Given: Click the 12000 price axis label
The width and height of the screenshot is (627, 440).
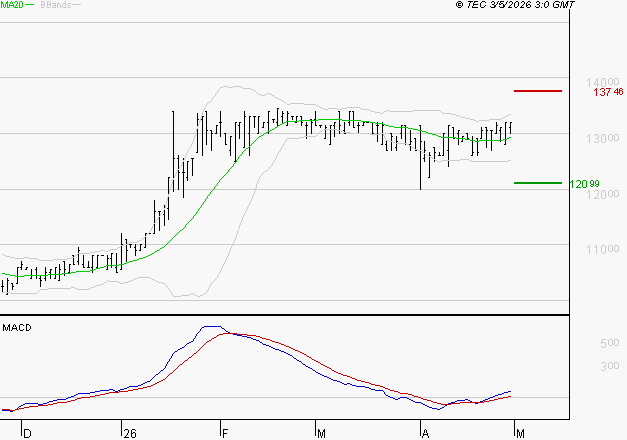Looking at the screenshot, I should tap(603, 194).
